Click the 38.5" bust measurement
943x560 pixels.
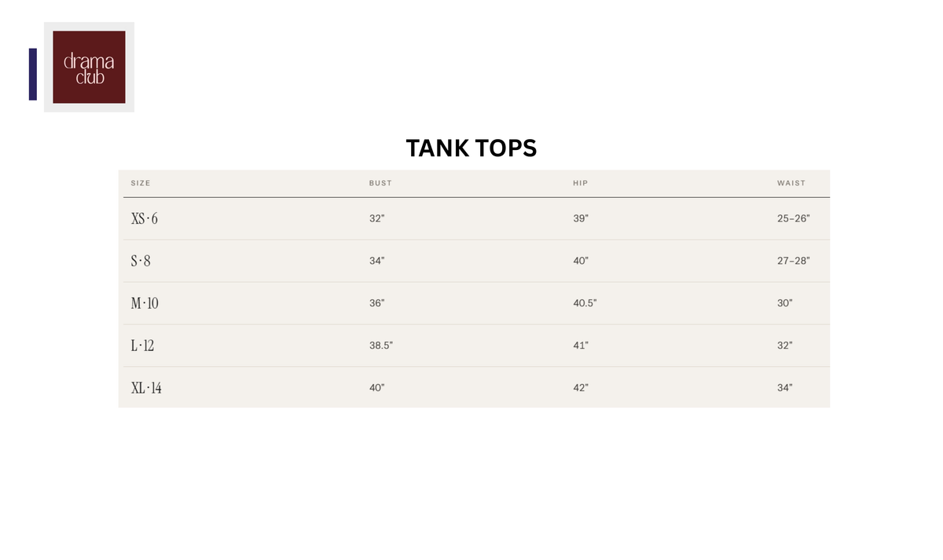381,346
